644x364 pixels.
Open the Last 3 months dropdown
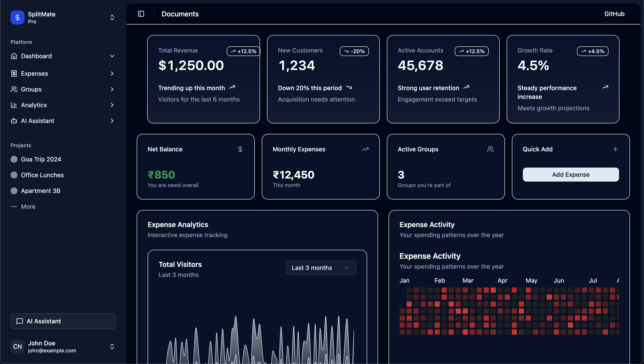point(321,268)
